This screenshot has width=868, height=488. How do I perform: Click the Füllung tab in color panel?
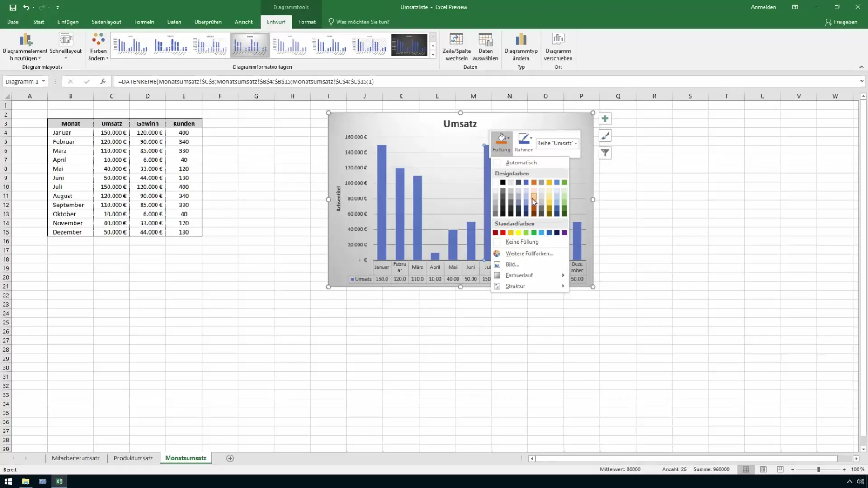[501, 142]
